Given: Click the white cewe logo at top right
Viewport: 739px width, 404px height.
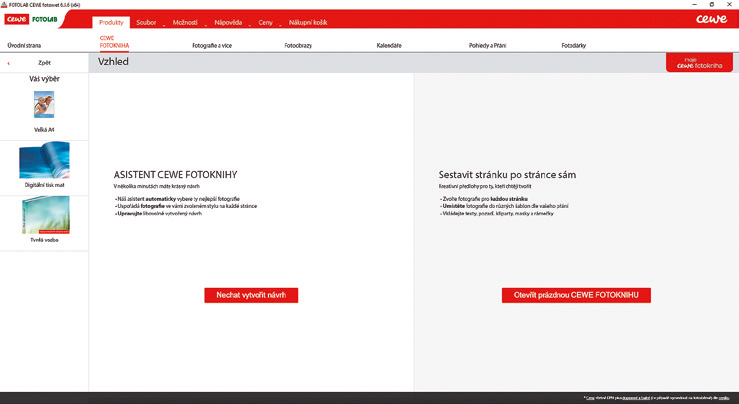Looking at the screenshot, I should [x=712, y=19].
